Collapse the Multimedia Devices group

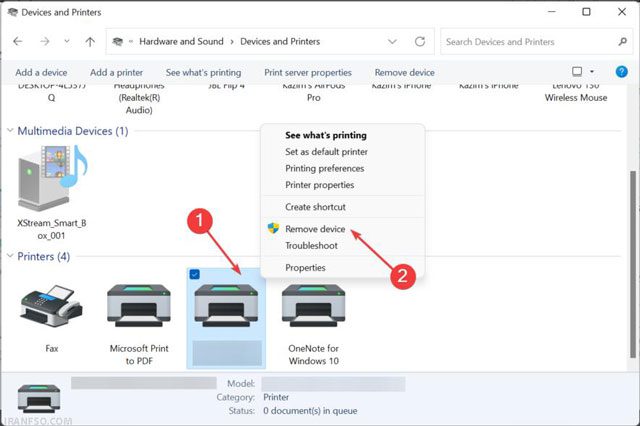tap(10, 131)
